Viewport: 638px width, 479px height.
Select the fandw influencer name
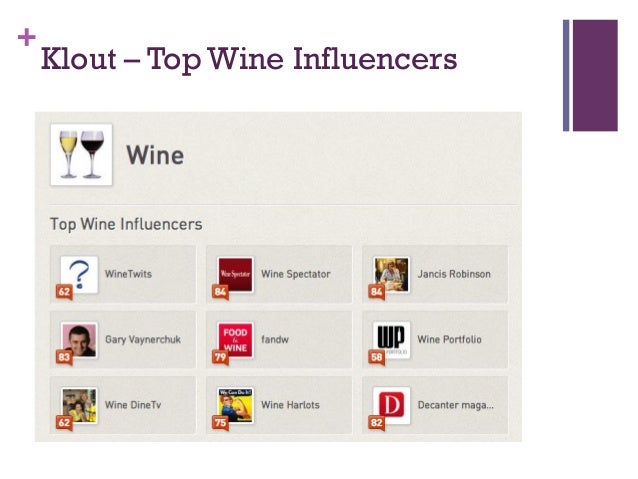point(276,340)
